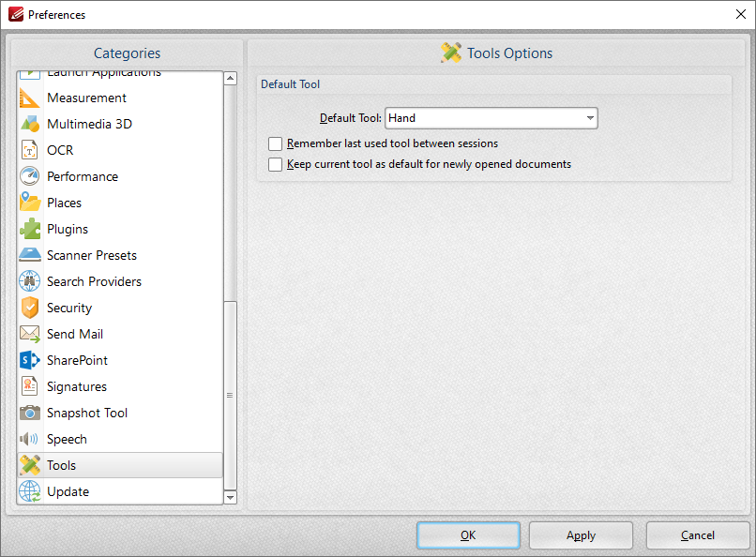
Task: Choose Send Mail in categories list
Action: [x=120, y=334]
